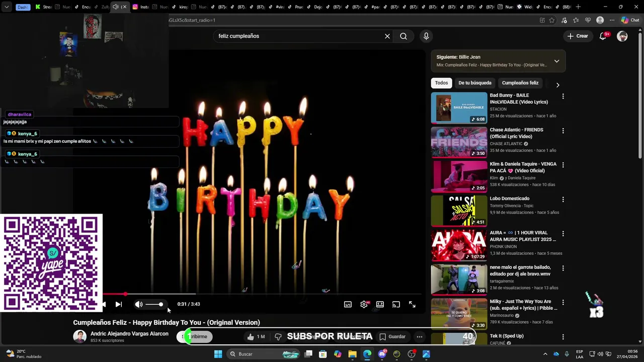The height and width of the screenshot is (362, 644).
Task: Select the De tu búsqueda chip
Action: point(474,83)
